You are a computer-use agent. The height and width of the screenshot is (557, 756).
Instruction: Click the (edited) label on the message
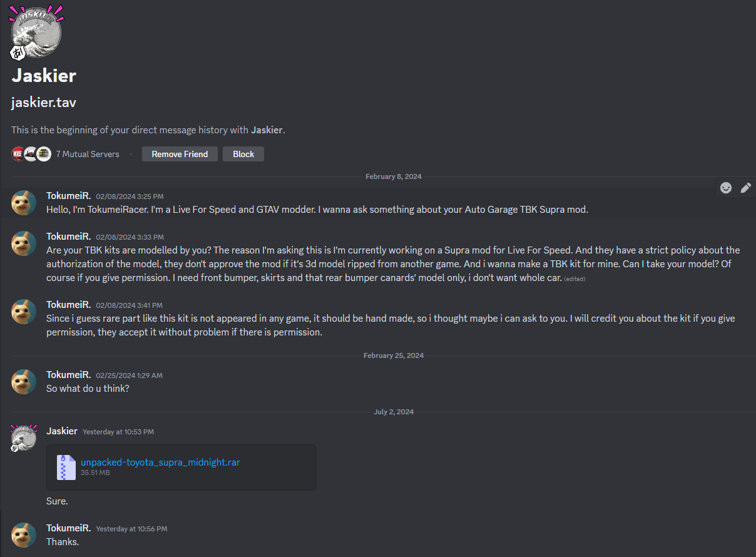(575, 278)
